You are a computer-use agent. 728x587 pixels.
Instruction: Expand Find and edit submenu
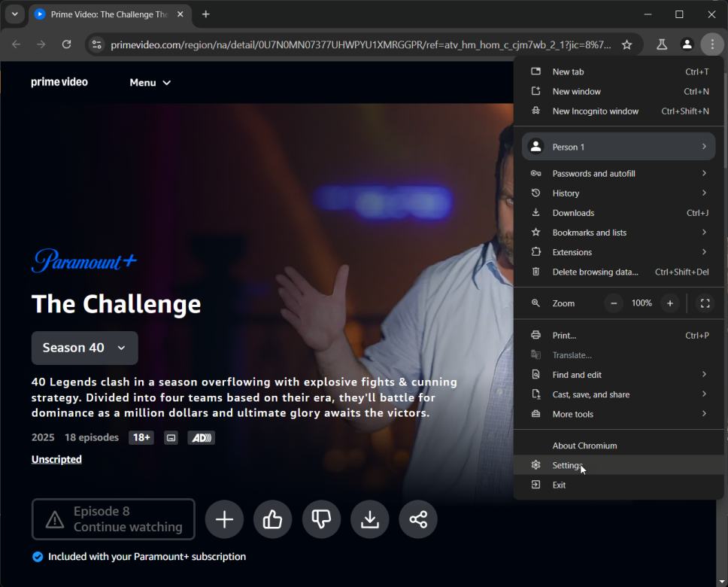coord(618,375)
